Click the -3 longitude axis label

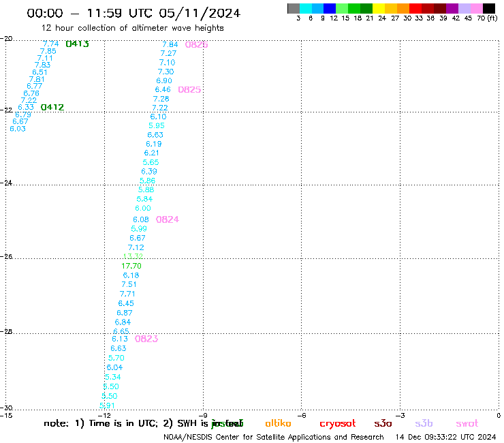[400, 416]
